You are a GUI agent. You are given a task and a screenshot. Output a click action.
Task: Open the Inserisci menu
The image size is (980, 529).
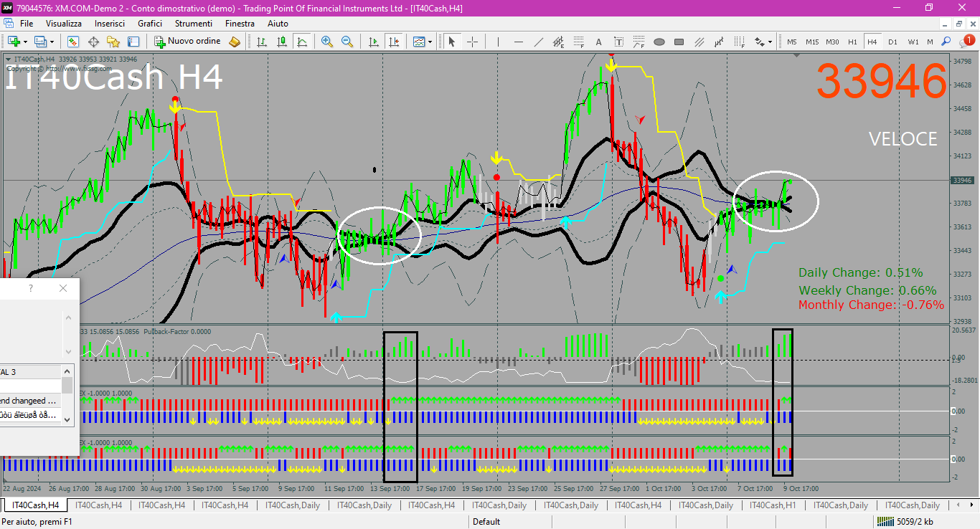coord(110,24)
